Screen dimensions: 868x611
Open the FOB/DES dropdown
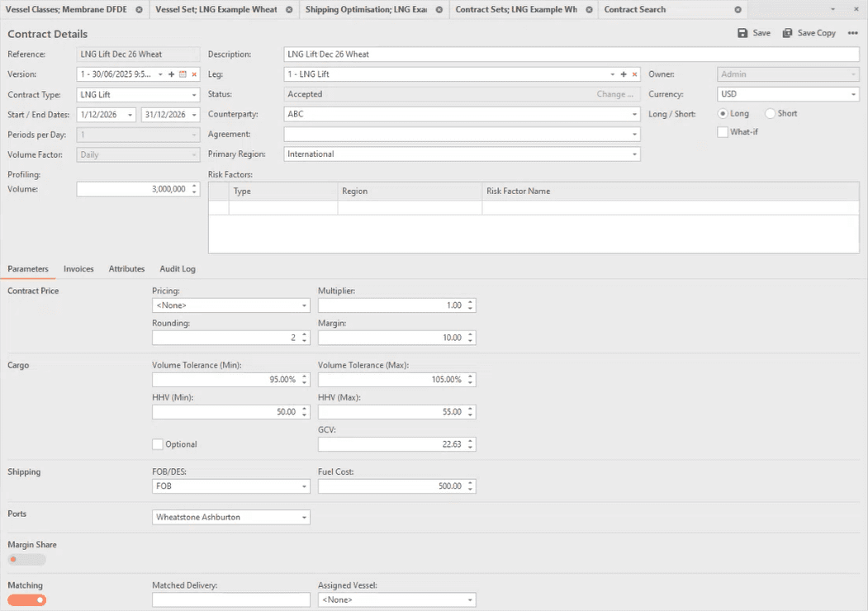point(305,487)
